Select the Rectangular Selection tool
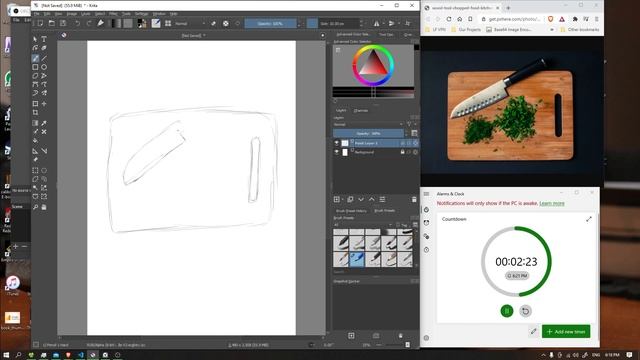 tap(36, 170)
